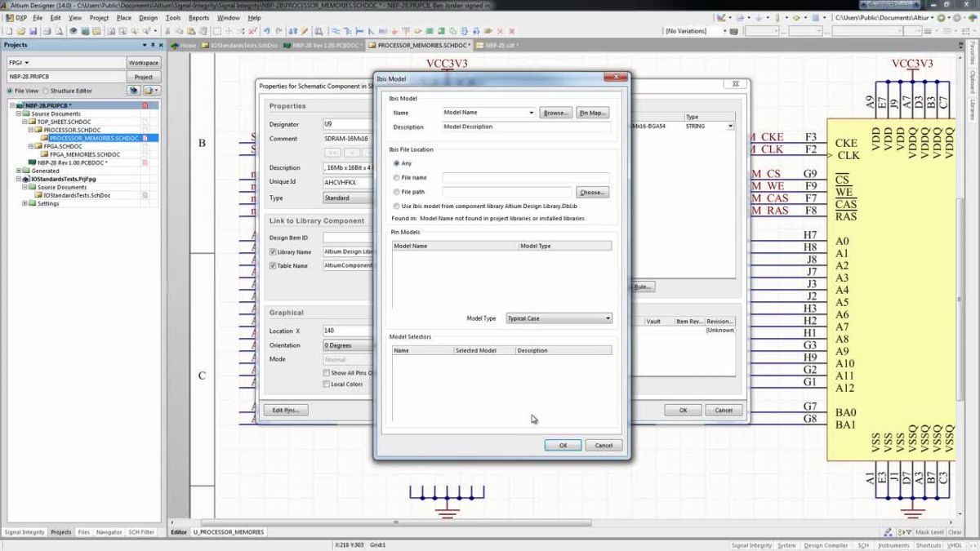Click the Save toolbar icon

(33, 31)
